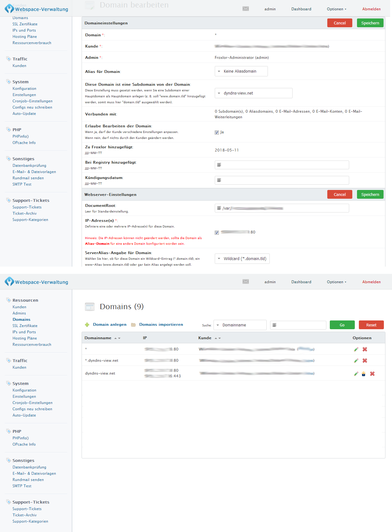392x532 pixels.
Task: Click the Sonstiges tag icon in list page sidebar
Action: (9, 460)
